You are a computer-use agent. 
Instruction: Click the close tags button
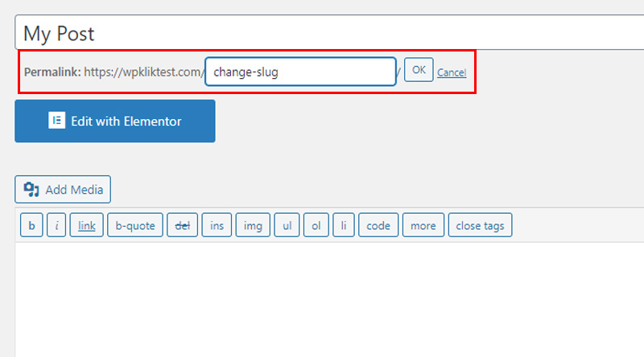coord(480,225)
